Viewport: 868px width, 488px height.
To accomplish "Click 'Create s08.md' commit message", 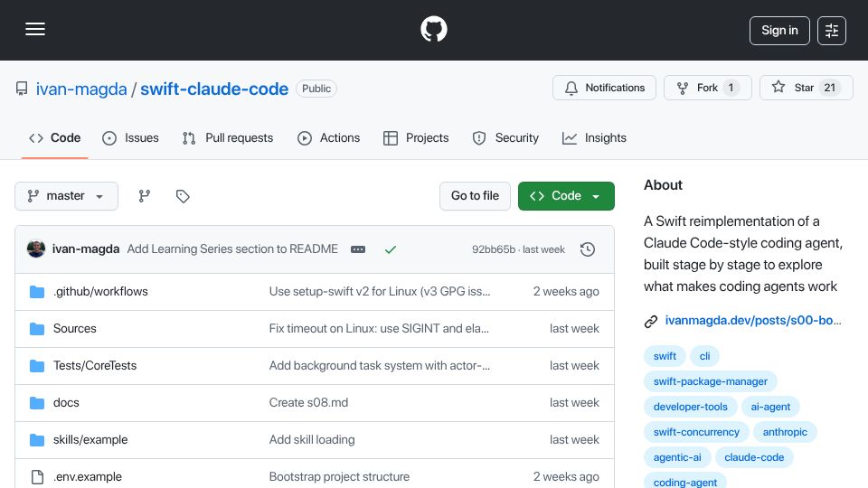I will click(308, 403).
